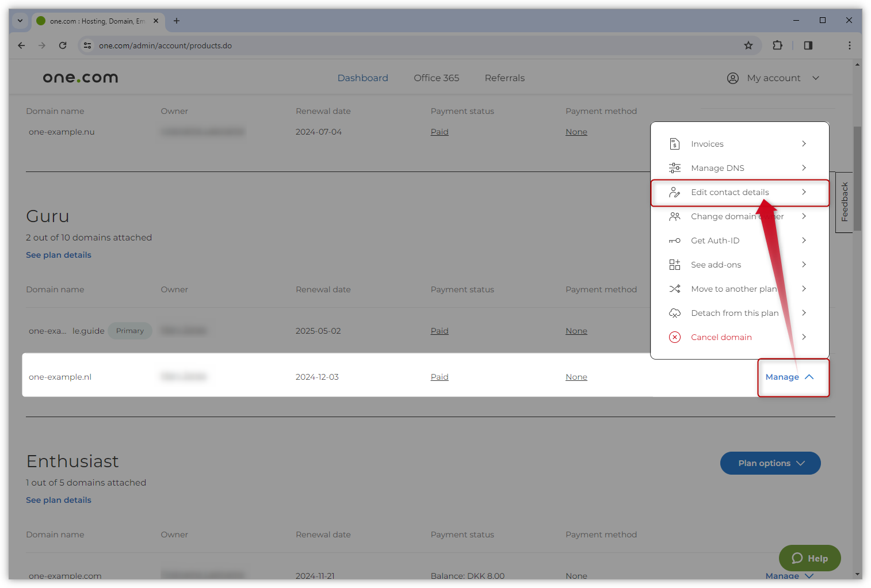The width and height of the screenshot is (871, 588).
Task: Expand Manage options for one-example.com
Action: pos(789,575)
